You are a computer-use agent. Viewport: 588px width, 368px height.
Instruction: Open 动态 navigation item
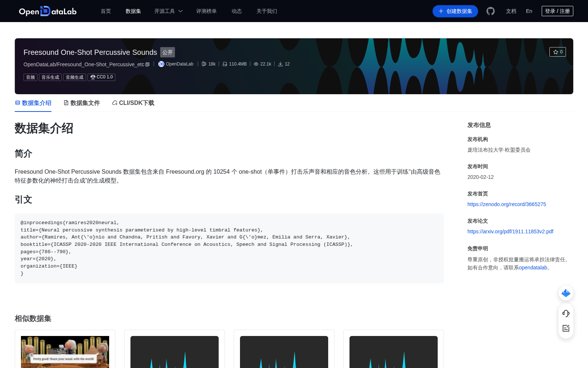click(237, 11)
